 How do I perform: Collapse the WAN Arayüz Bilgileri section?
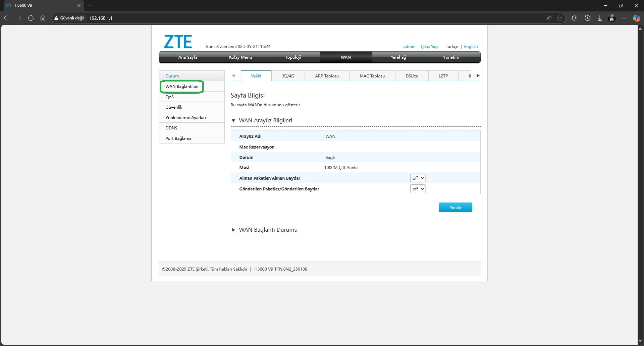pos(233,121)
